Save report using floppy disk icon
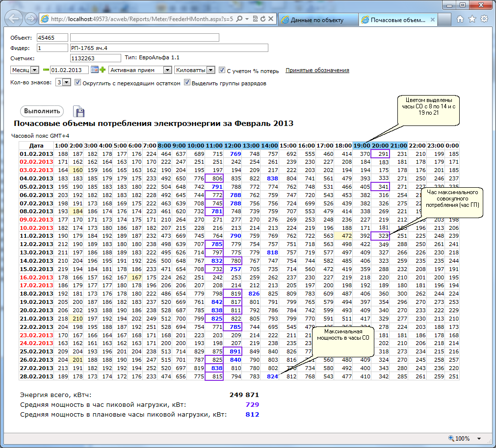496x448 pixels. click(x=79, y=112)
